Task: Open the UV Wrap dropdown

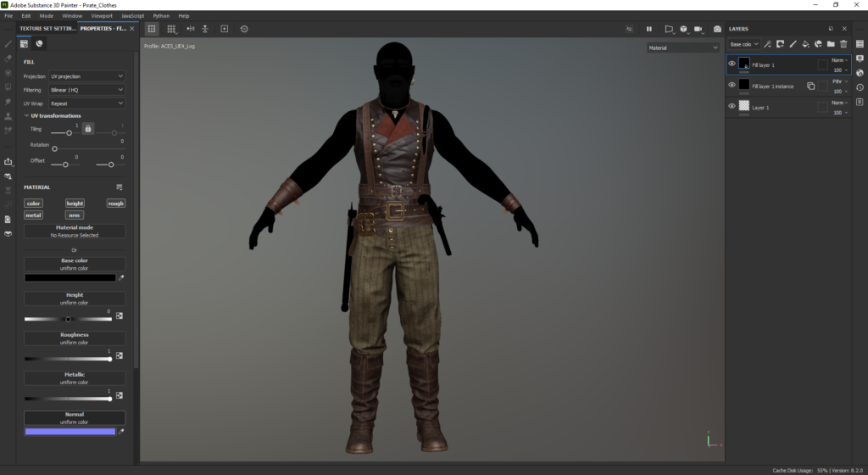Action: pyautogui.click(x=87, y=103)
